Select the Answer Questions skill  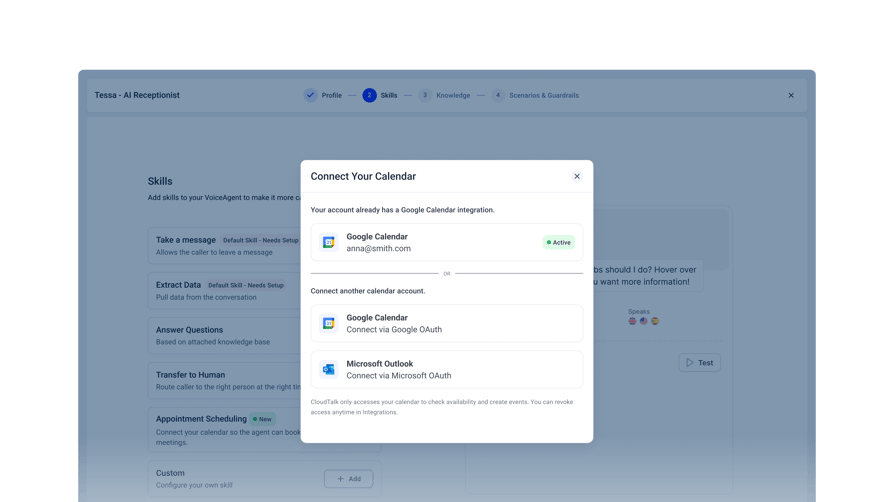point(225,335)
